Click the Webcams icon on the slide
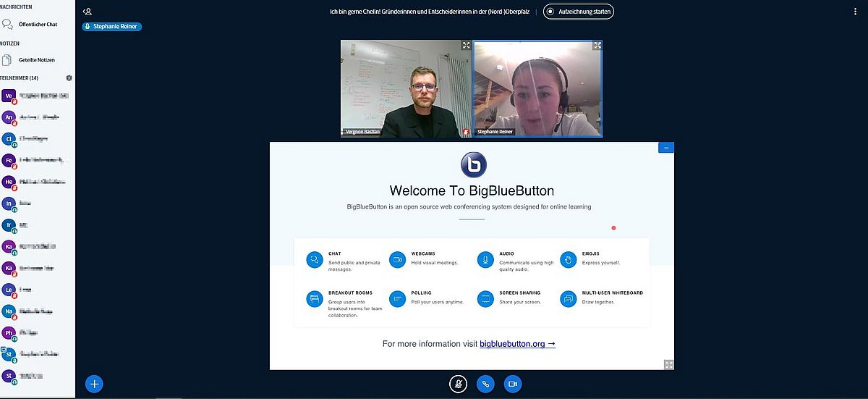This screenshot has height=399, width=868. [397, 259]
